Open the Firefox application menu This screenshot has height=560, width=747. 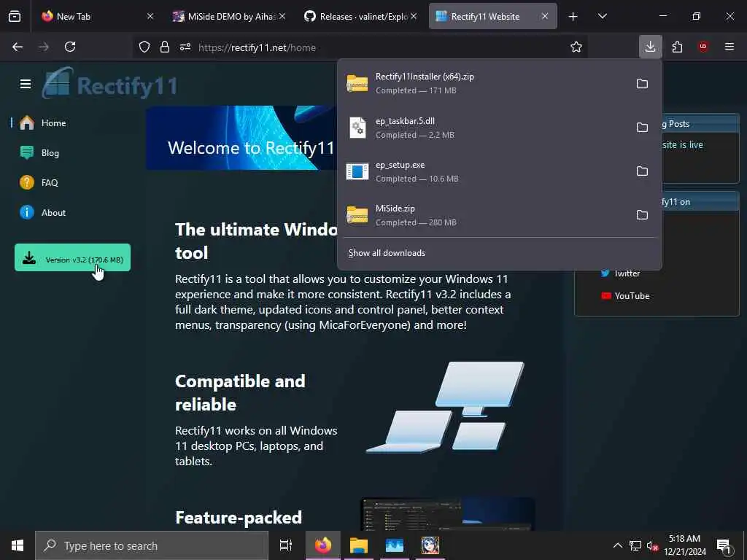[729, 47]
